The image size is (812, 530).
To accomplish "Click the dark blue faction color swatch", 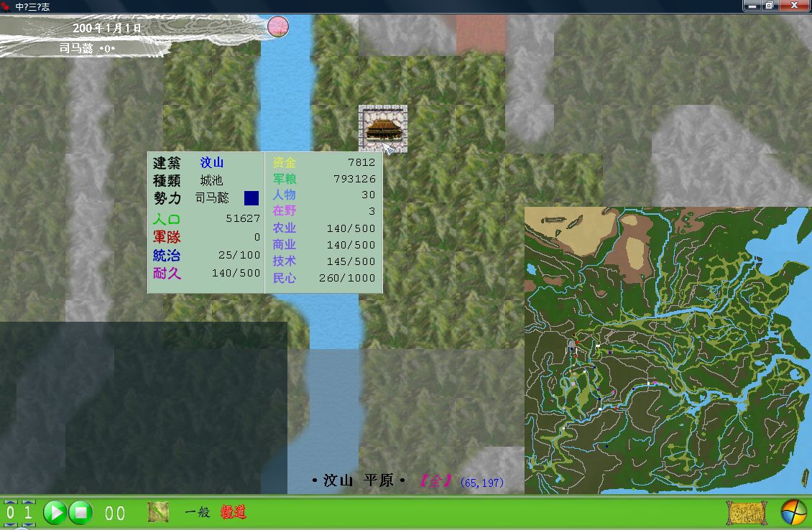I will pyautogui.click(x=252, y=198).
